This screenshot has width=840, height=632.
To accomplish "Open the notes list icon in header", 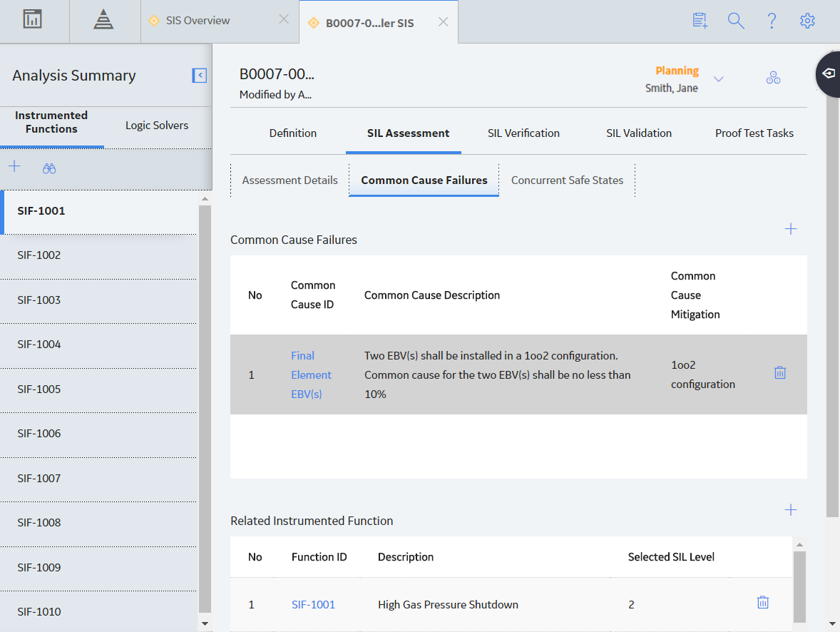I will [700, 21].
